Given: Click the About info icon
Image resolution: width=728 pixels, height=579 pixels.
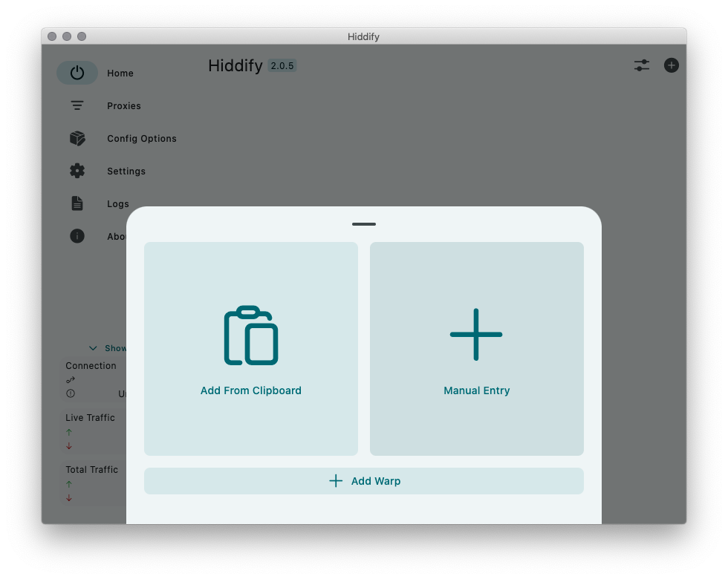Looking at the screenshot, I should pyautogui.click(x=77, y=236).
